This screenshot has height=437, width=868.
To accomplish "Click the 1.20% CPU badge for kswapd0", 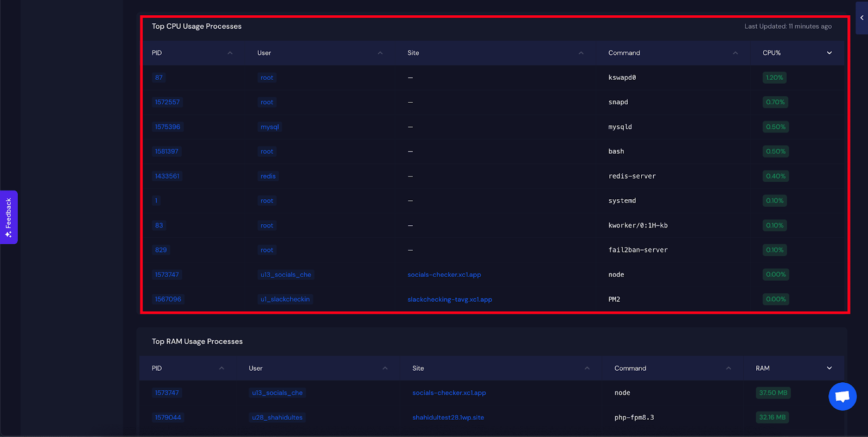I will pyautogui.click(x=774, y=78).
